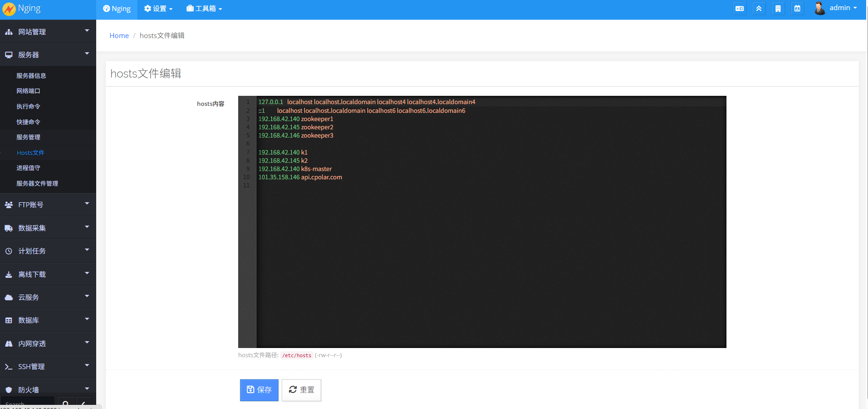This screenshot has height=409, width=868.
Task: Click the building icon in top bar
Action: [x=778, y=9]
